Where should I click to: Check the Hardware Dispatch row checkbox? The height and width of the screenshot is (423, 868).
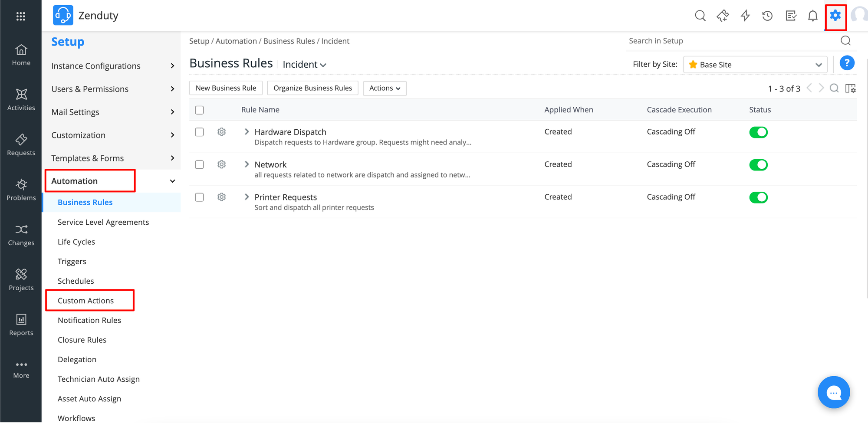(x=199, y=132)
